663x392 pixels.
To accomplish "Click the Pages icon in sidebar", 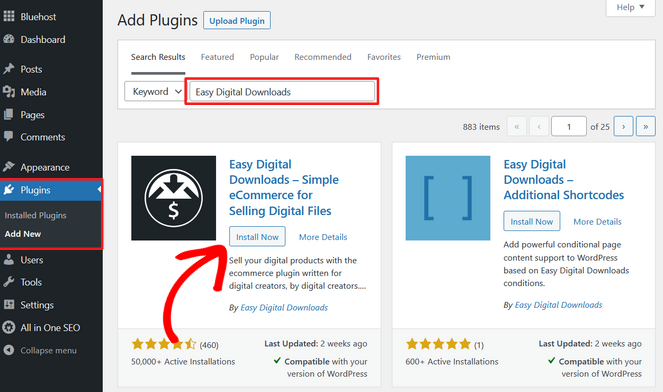I will (9, 115).
